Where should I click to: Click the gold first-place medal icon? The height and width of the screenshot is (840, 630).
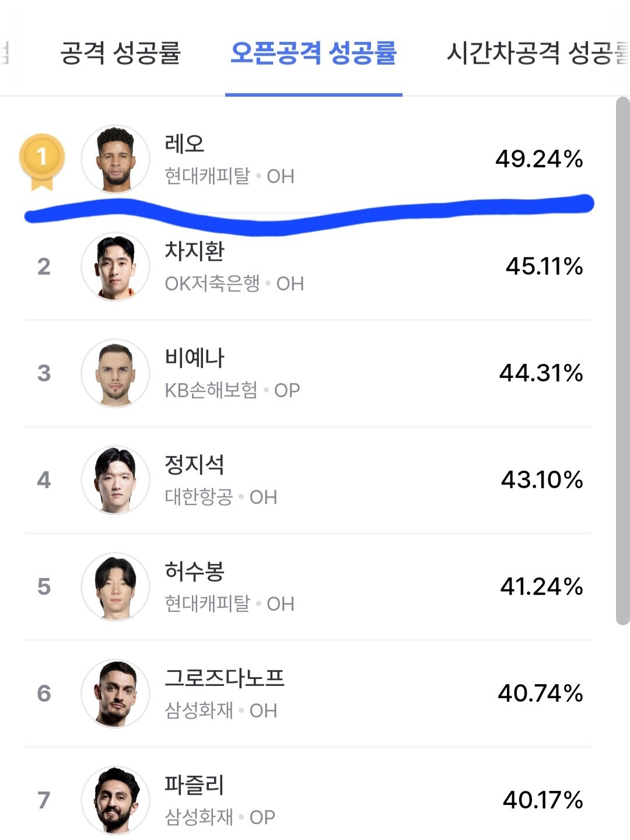42,160
